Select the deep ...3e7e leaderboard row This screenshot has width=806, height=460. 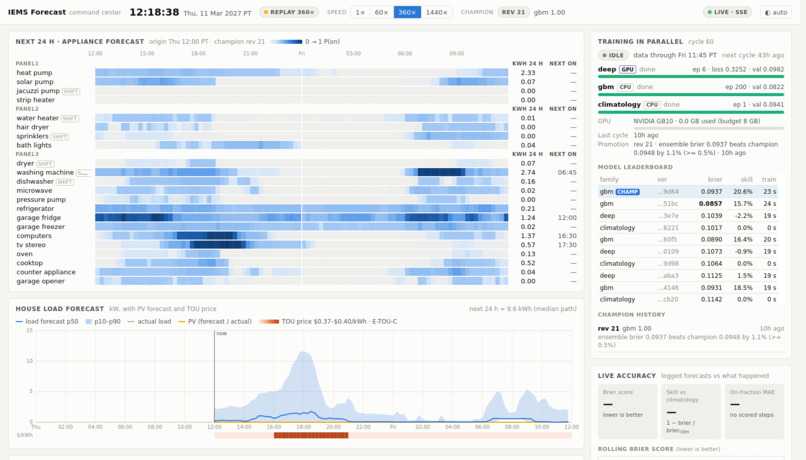click(688, 216)
